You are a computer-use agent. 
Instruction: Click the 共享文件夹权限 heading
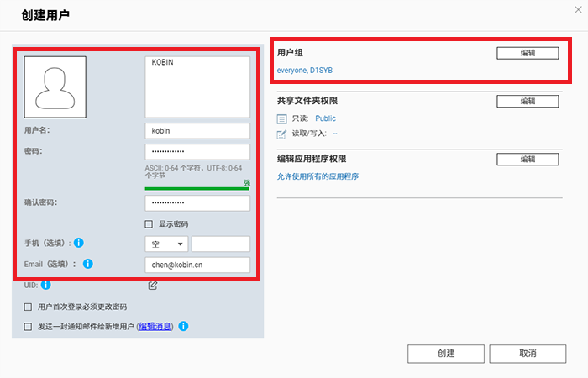307,101
